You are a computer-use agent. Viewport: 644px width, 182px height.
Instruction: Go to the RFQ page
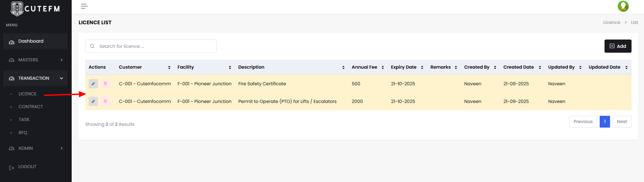23,133
